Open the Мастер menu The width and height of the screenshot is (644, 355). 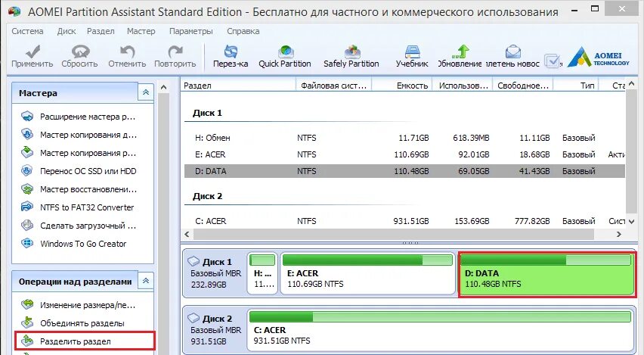coord(141,31)
